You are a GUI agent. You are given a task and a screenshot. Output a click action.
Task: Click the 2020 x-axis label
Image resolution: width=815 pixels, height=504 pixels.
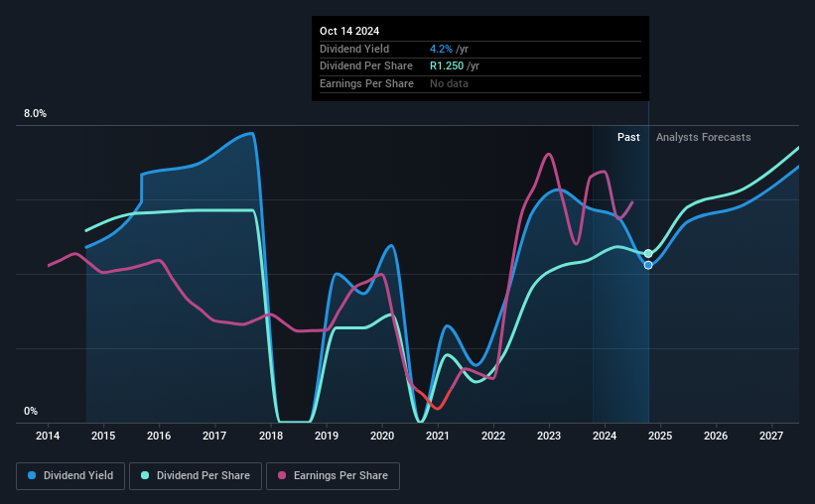tap(382, 436)
